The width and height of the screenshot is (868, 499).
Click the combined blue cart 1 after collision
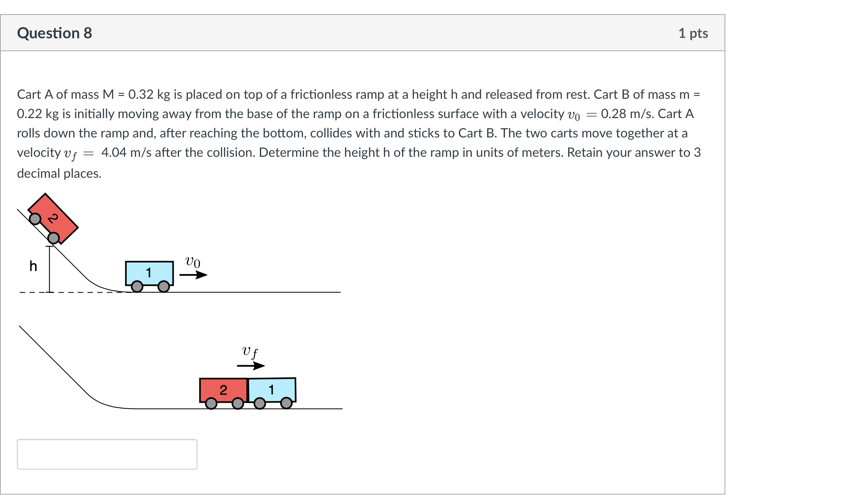point(271,389)
